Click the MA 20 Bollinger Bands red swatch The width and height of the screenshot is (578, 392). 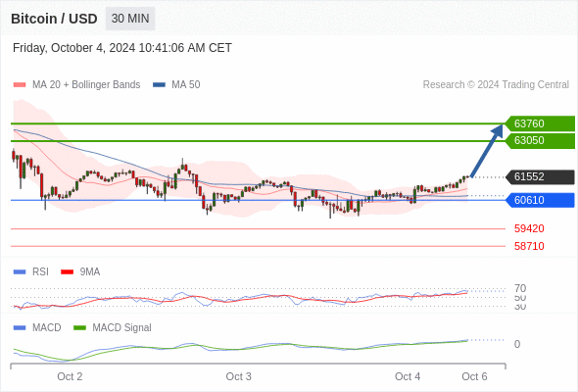point(20,85)
